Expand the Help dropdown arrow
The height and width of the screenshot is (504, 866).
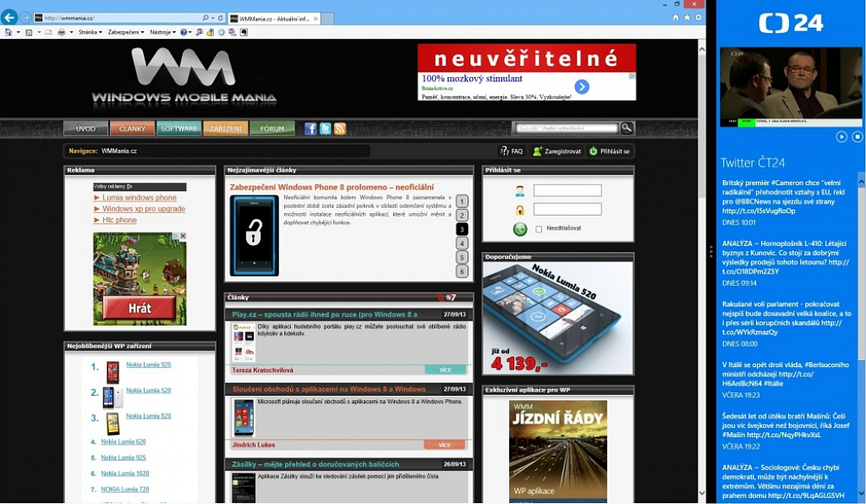pyautogui.click(x=190, y=32)
